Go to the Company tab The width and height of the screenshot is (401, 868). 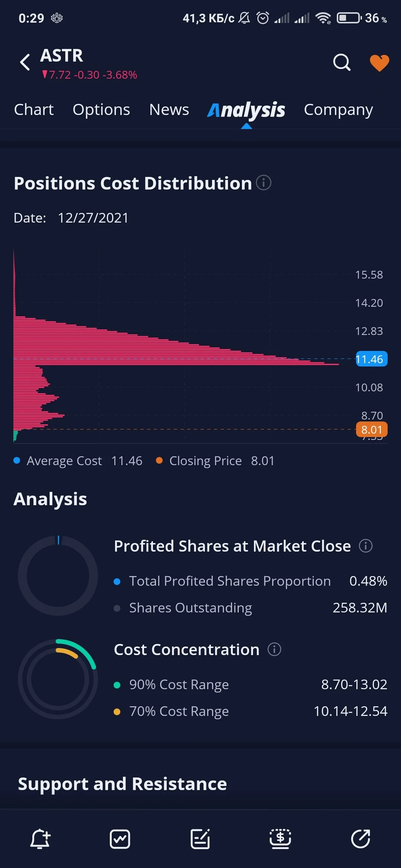click(338, 109)
